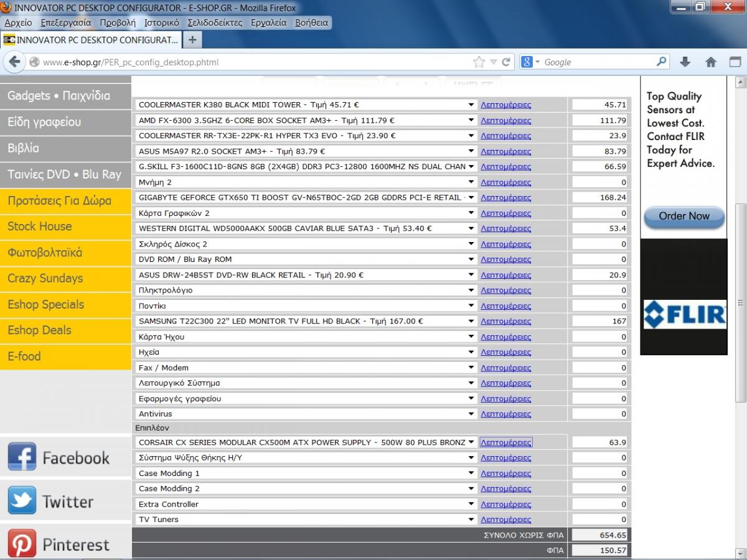Open the bookmarks menu toolbar icon
This screenshot has height=560, width=747.
click(x=735, y=62)
